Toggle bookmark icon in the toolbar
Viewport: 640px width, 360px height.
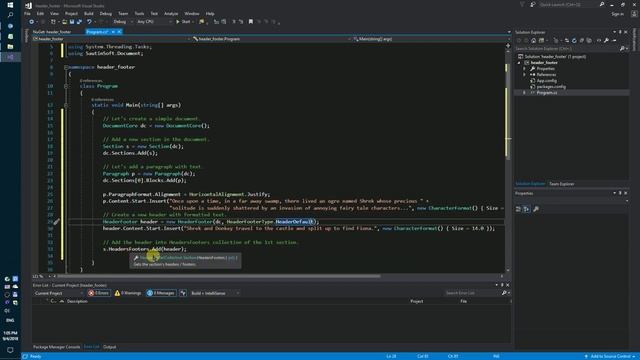point(251,22)
